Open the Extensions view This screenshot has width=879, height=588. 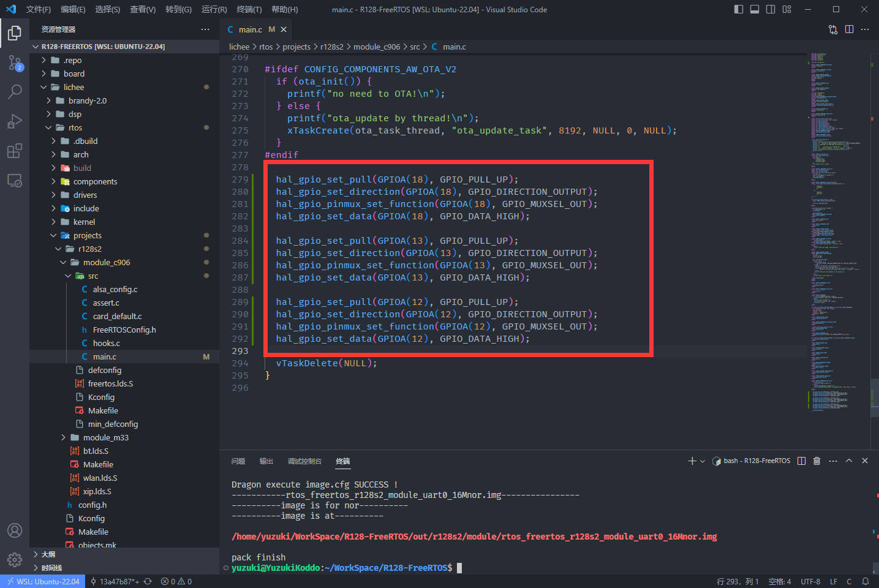tap(15, 151)
